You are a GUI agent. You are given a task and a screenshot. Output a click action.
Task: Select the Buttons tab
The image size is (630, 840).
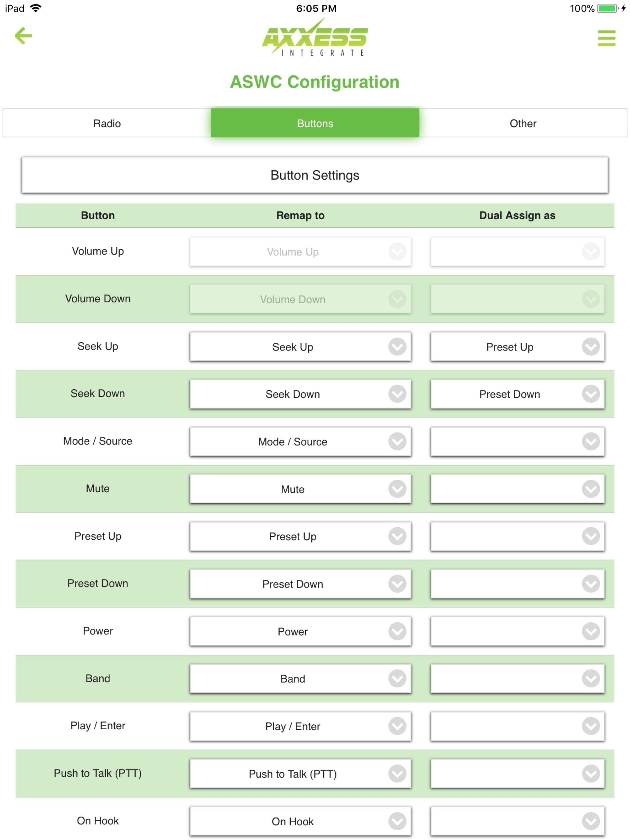click(x=315, y=123)
